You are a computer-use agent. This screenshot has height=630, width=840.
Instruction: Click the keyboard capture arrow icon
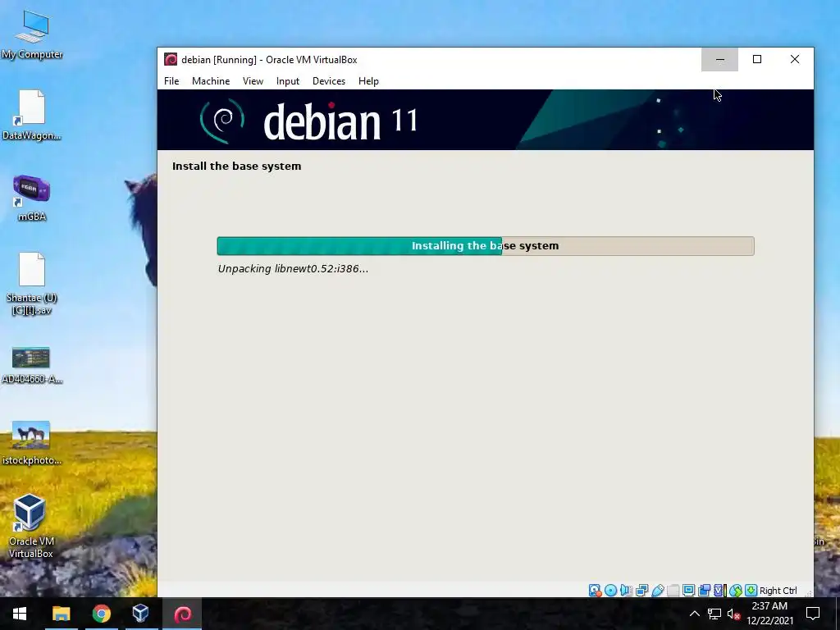coord(751,591)
